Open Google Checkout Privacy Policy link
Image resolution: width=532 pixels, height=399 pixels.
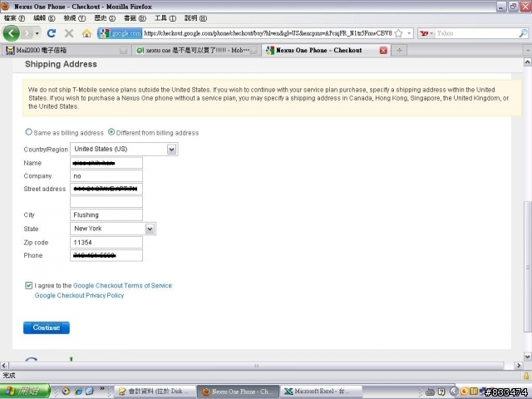pyautogui.click(x=79, y=296)
